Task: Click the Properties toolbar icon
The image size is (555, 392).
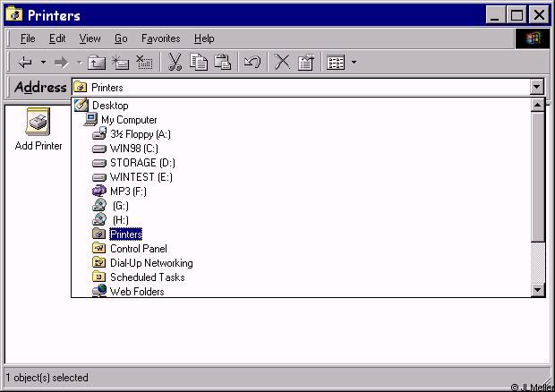Action: 306,63
